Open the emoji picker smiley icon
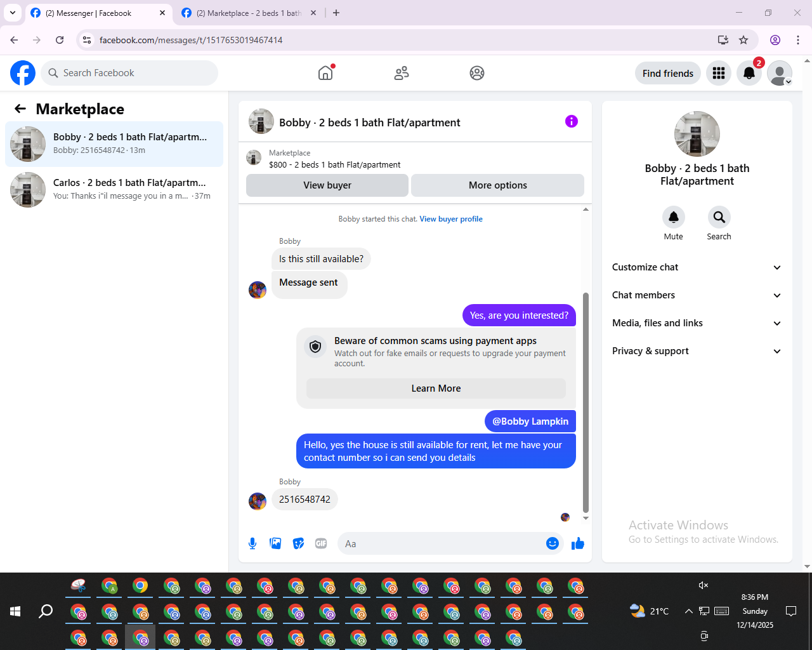 (553, 543)
